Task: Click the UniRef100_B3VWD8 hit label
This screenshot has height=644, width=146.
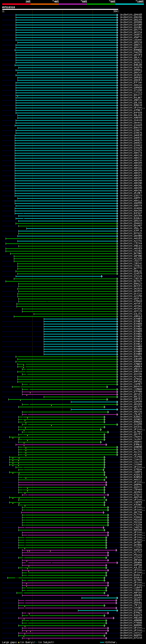Action: pyautogui.click(x=131, y=324)
